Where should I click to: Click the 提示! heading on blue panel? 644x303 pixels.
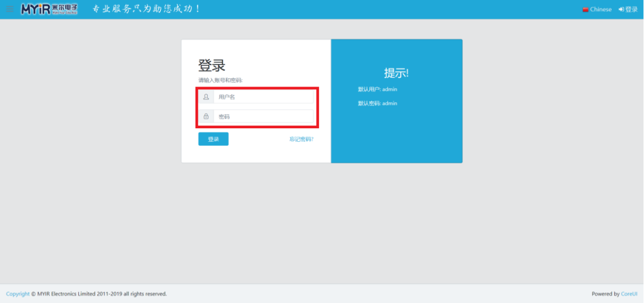396,73
